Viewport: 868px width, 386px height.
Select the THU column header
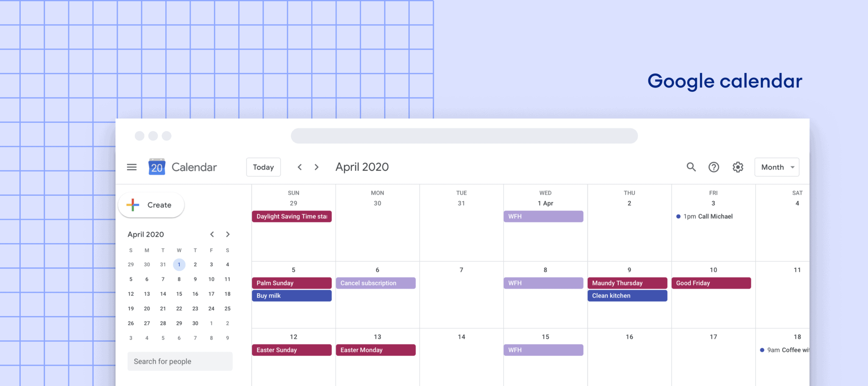point(629,193)
